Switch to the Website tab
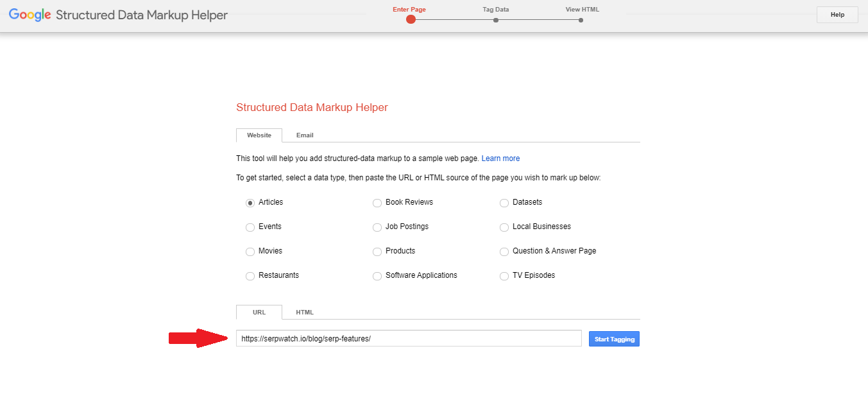The width and height of the screenshot is (868, 403). pyautogui.click(x=259, y=135)
